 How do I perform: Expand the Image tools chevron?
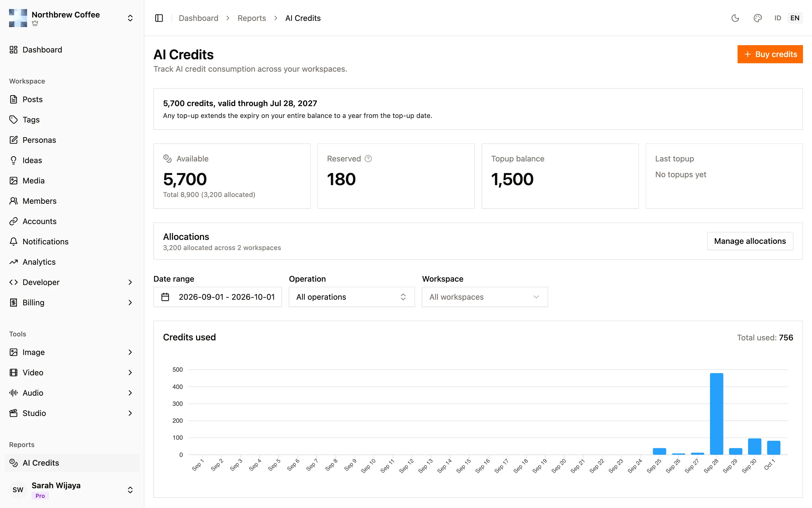point(130,352)
